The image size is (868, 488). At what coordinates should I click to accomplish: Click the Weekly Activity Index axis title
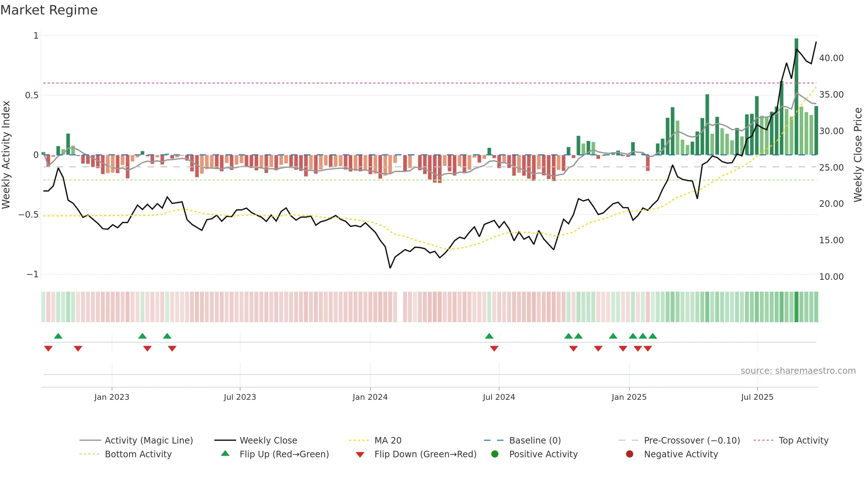coord(6,155)
